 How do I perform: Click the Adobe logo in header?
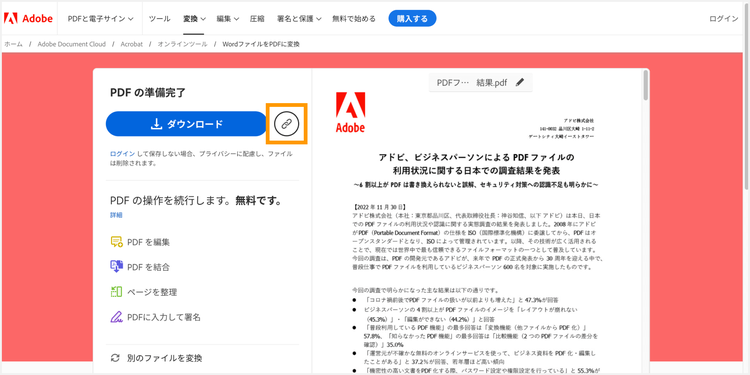pyautogui.click(x=28, y=19)
